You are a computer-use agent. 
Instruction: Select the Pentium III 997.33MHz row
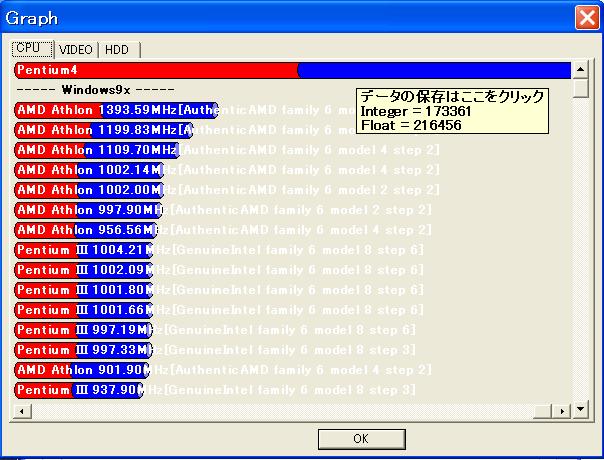point(215,351)
